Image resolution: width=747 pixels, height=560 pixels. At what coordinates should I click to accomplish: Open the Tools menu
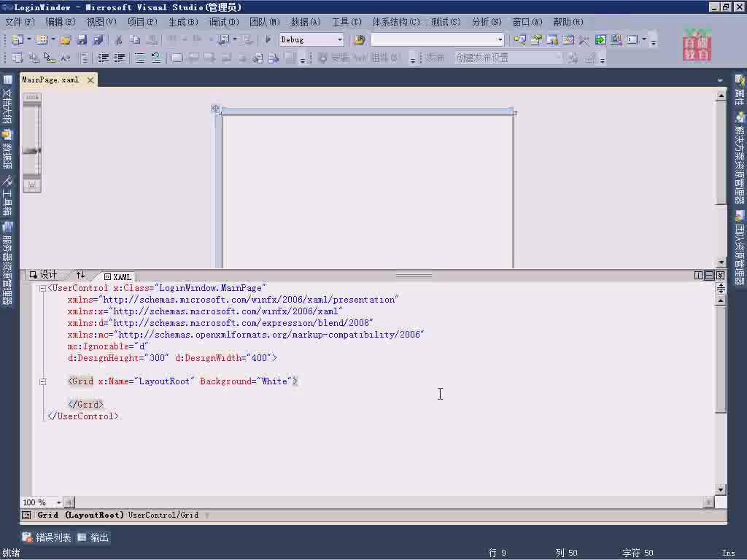point(347,23)
